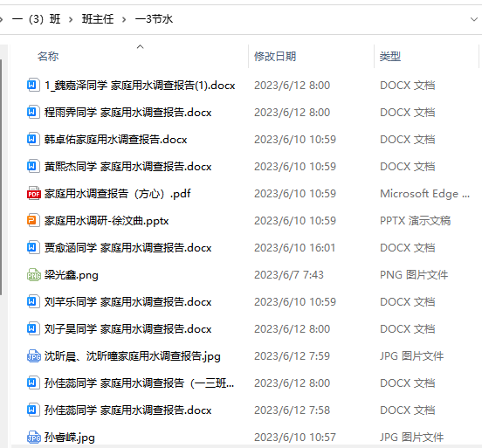Select the JPG icon of 沈昕晨、沈昕瞳 file

click(x=33, y=356)
